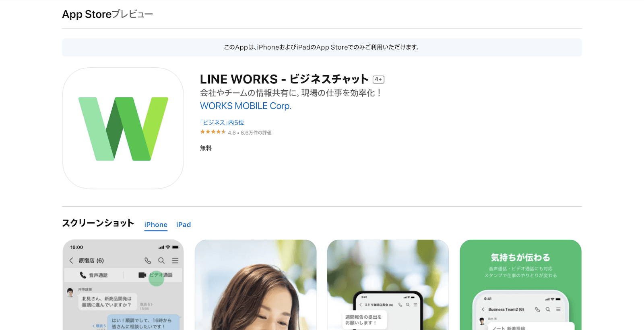Click the LINE WORKS app icon

tap(123, 128)
